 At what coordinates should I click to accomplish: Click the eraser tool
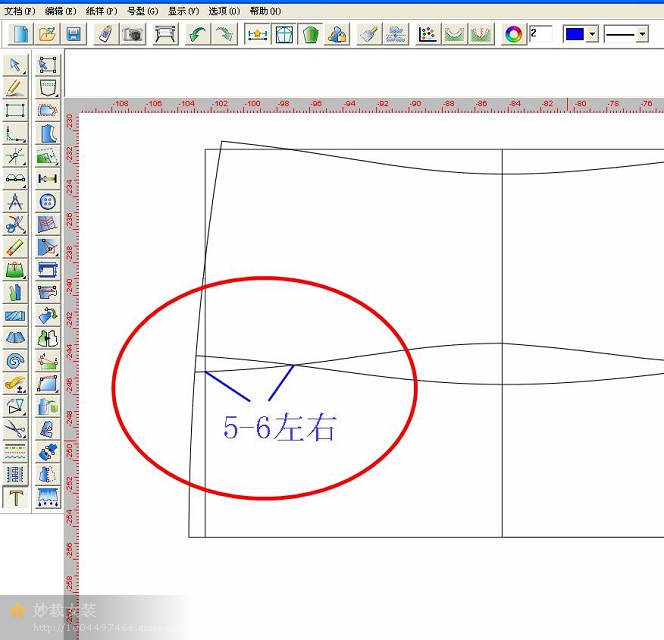pyautogui.click(x=15, y=247)
